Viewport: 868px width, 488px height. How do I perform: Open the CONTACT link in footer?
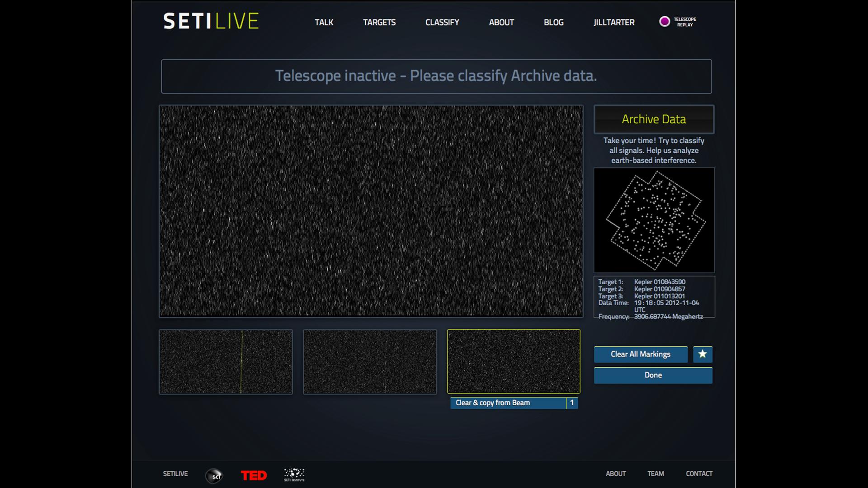point(698,474)
